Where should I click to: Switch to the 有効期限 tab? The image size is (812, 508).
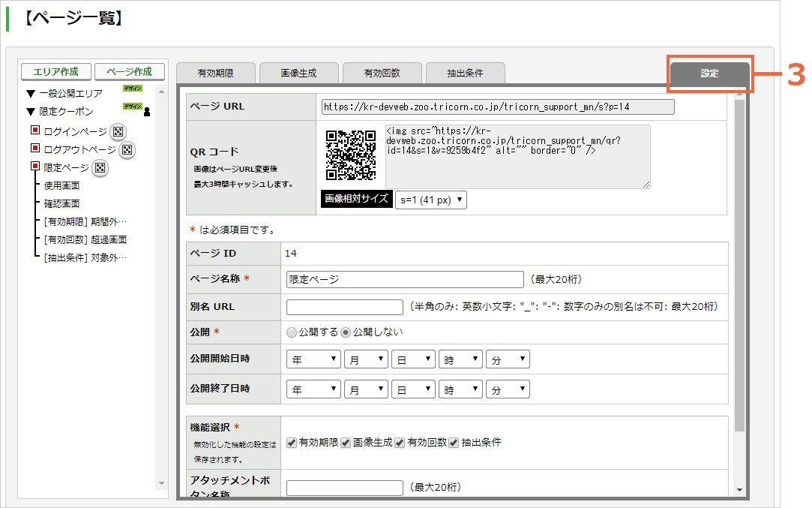pyautogui.click(x=216, y=73)
